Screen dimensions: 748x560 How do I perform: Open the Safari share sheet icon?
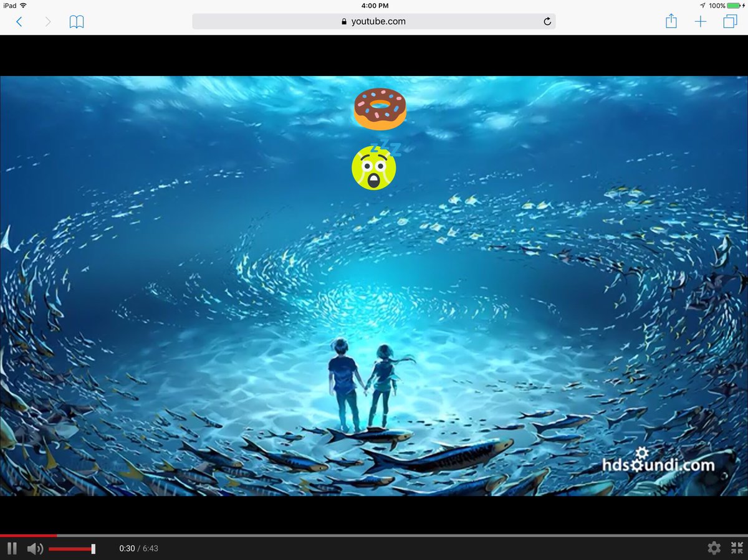(671, 21)
